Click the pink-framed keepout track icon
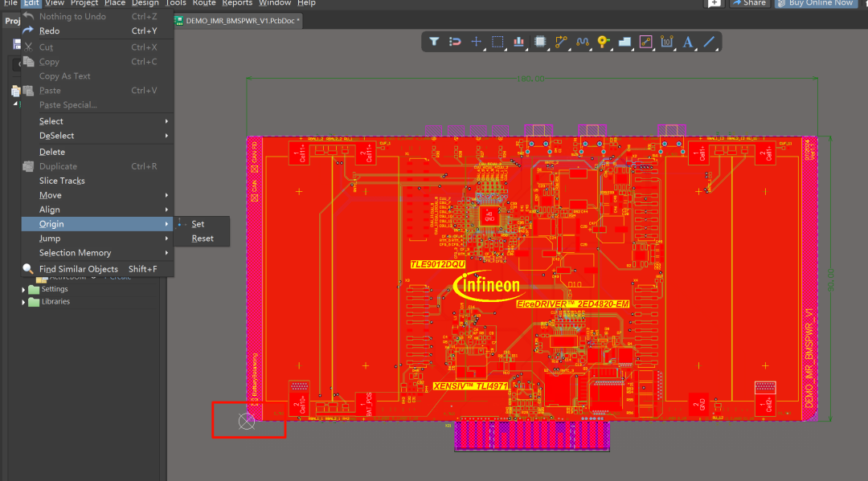 pyautogui.click(x=645, y=42)
